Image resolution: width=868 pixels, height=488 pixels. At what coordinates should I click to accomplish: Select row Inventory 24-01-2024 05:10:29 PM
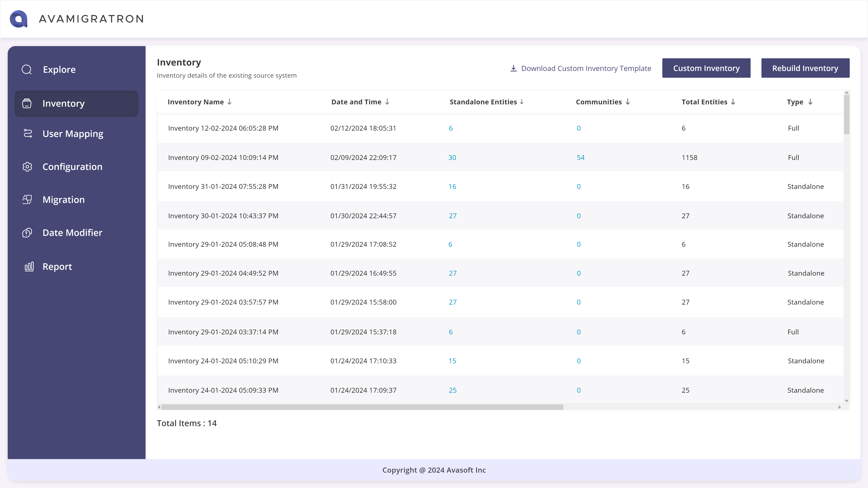pos(500,361)
